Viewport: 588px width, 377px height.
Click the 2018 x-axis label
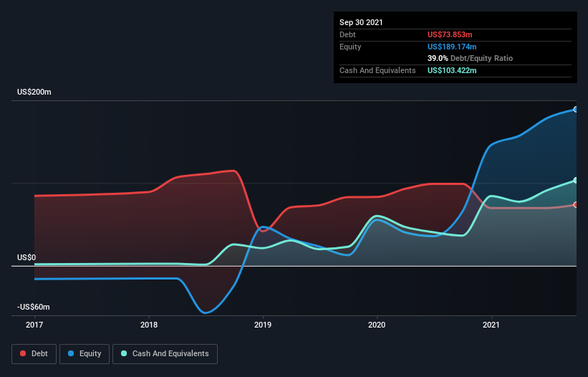pyautogui.click(x=149, y=325)
